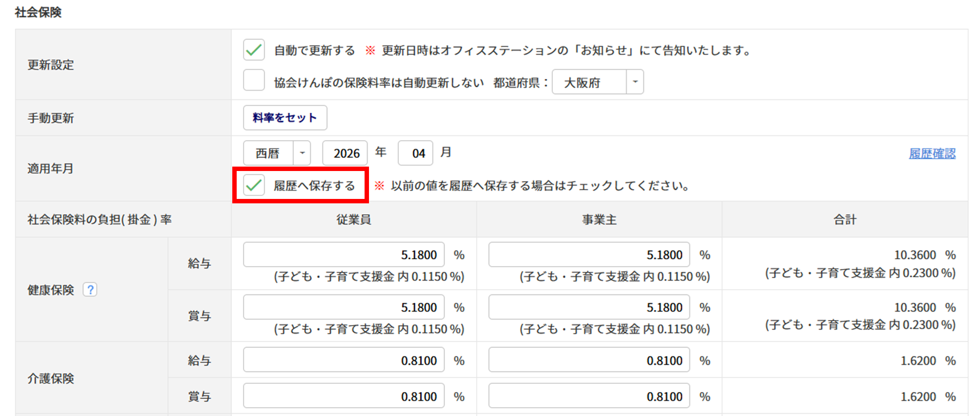Edit 健康保険 給与 従業員 rate field
The height and width of the screenshot is (416, 980).
(x=344, y=254)
